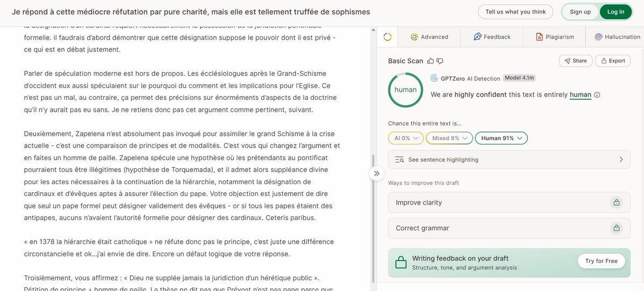The height and width of the screenshot is (291, 644).
Task: Click the lock icon on Improve clarity
Action: tap(616, 202)
